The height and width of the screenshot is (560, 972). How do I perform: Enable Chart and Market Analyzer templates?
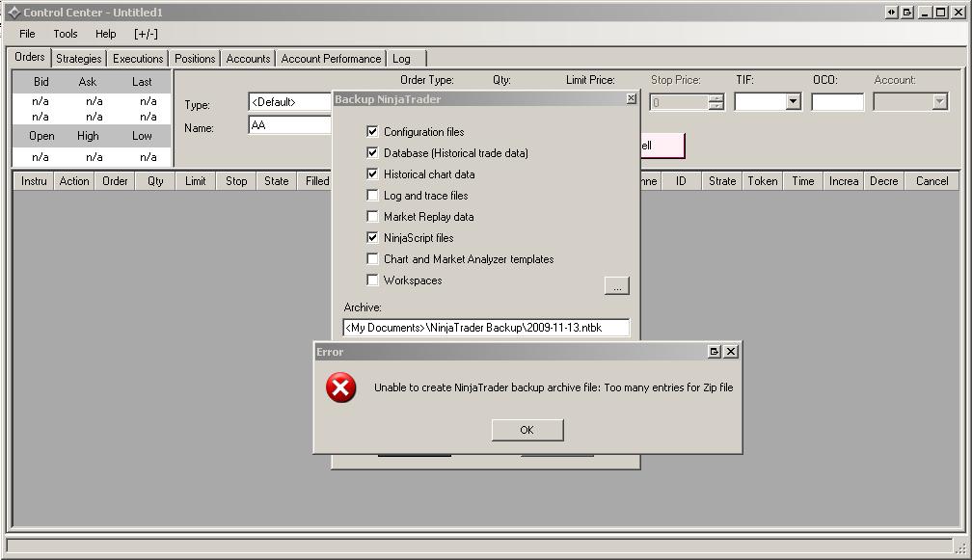click(x=372, y=258)
